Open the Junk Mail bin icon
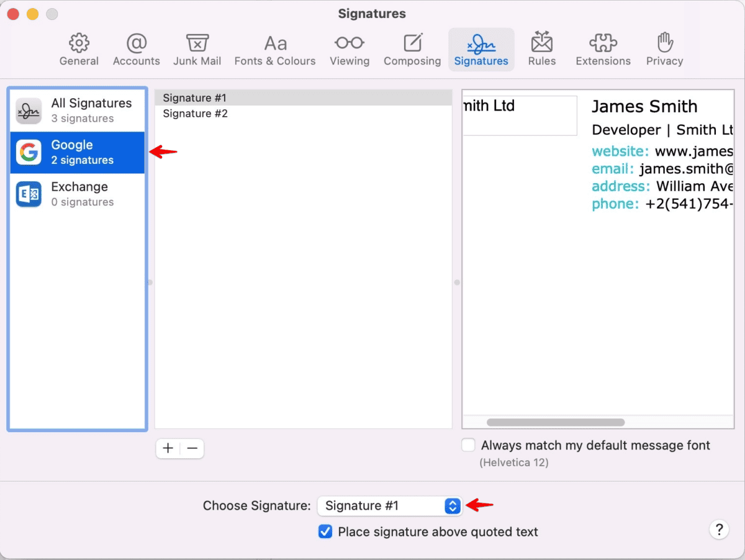Viewport: 745px width, 560px height. coord(197,44)
